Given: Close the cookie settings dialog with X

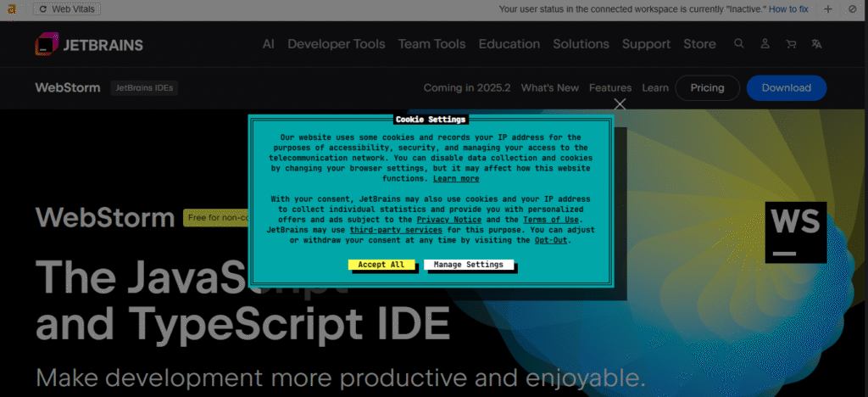Looking at the screenshot, I should [x=620, y=104].
